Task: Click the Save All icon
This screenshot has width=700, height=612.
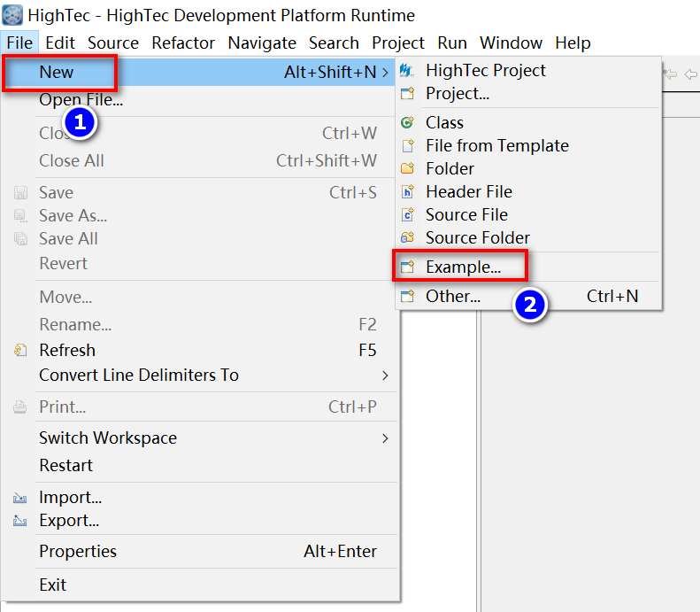Action: (20, 239)
